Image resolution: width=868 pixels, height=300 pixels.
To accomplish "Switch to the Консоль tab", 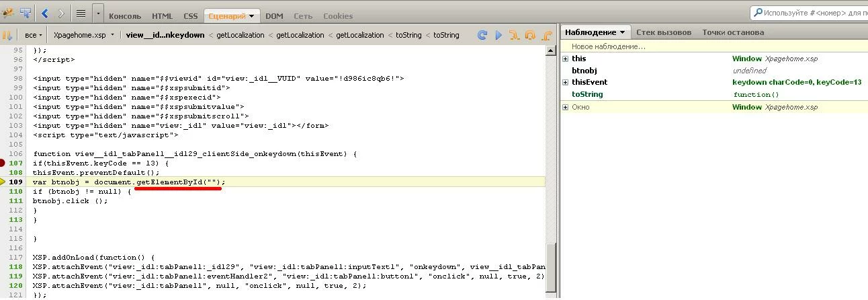I will point(125,15).
